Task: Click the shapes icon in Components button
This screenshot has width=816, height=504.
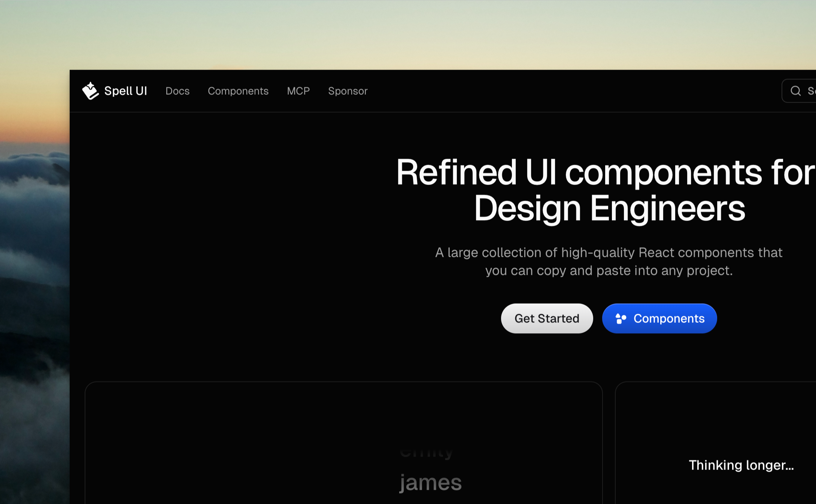Action: tap(621, 319)
